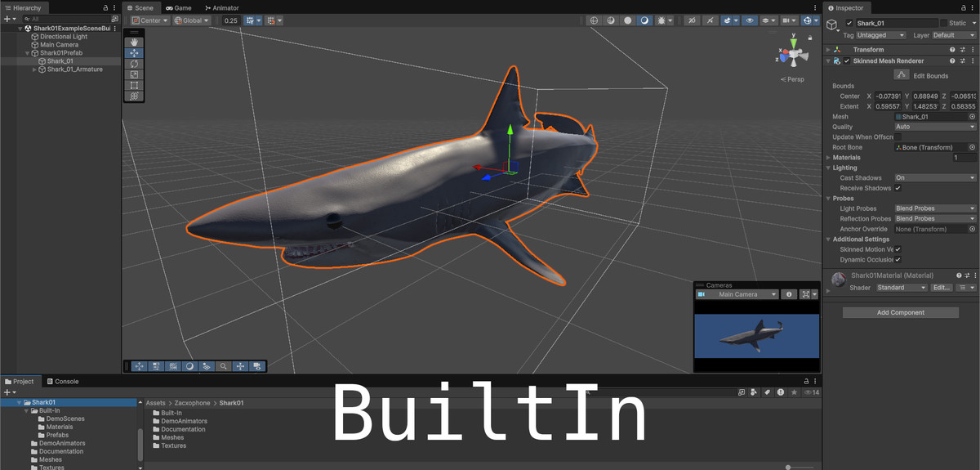Image resolution: width=980 pixels, height=470 pixels.
Task: Select the Project tab
Action: pyautogui.click(x=19, y=382)
